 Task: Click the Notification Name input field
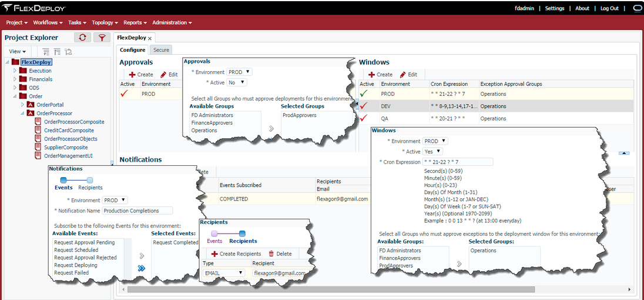point(137,211)
